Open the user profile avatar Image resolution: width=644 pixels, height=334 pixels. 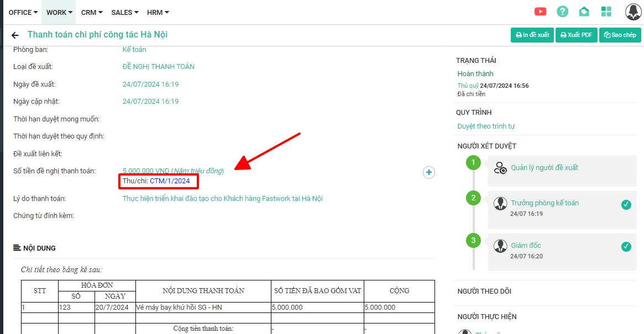pos(633,12)
